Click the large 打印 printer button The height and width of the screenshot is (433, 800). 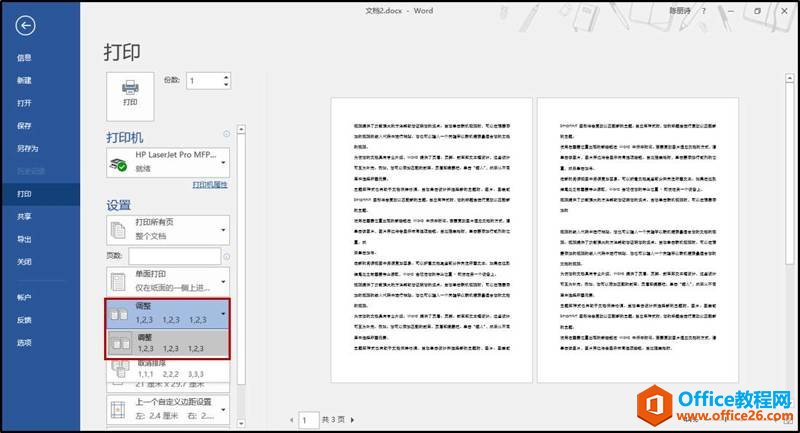[129, 91]
